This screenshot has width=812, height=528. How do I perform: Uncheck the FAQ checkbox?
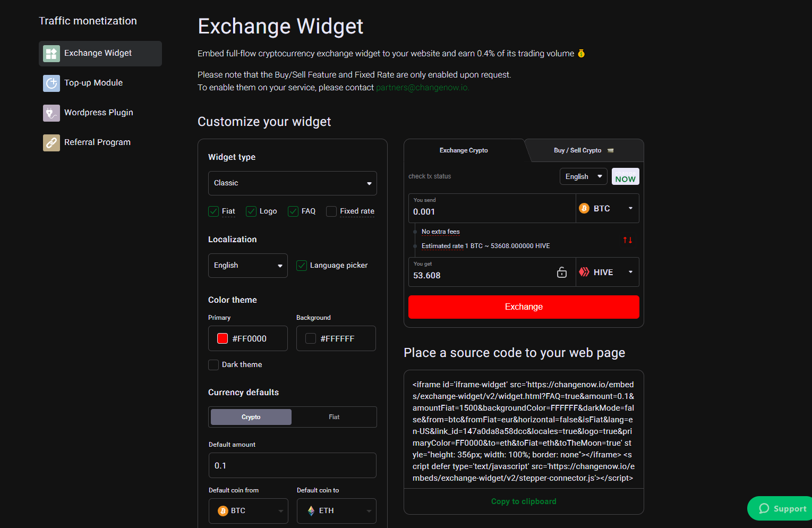click(293, 211)
